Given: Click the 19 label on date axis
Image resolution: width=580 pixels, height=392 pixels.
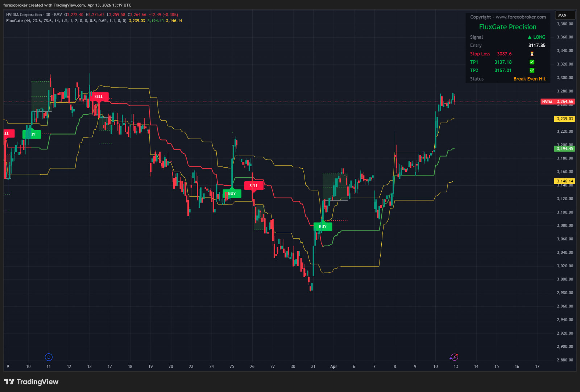Looking at the screenshot, I should click(150, 367).
